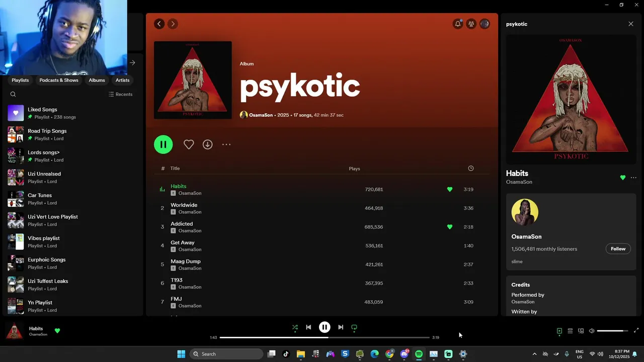The width and height of the screenshot is (644, 362).
Task: Play the FMJ track
Action: point(322,302)
